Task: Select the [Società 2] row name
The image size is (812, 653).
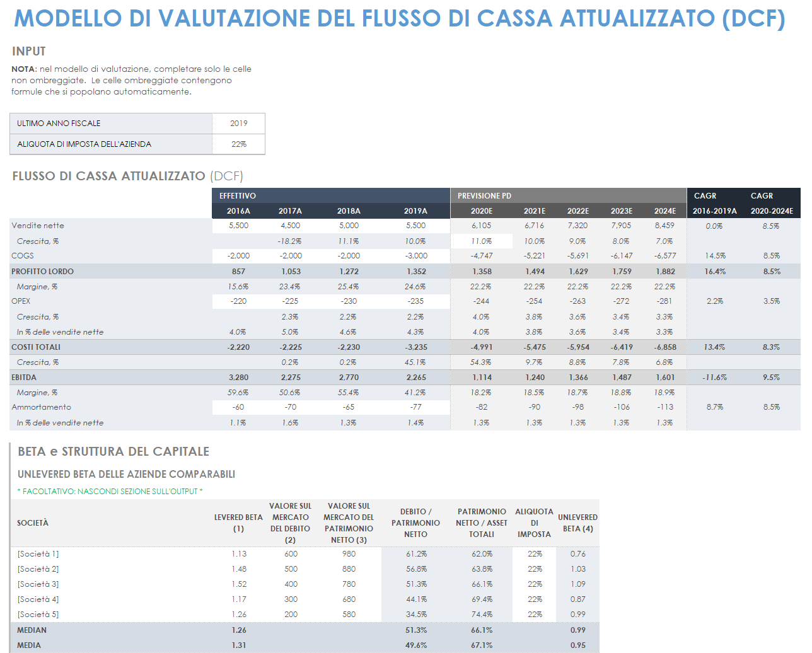Action: pyautogui.click(x=38, y=569)
